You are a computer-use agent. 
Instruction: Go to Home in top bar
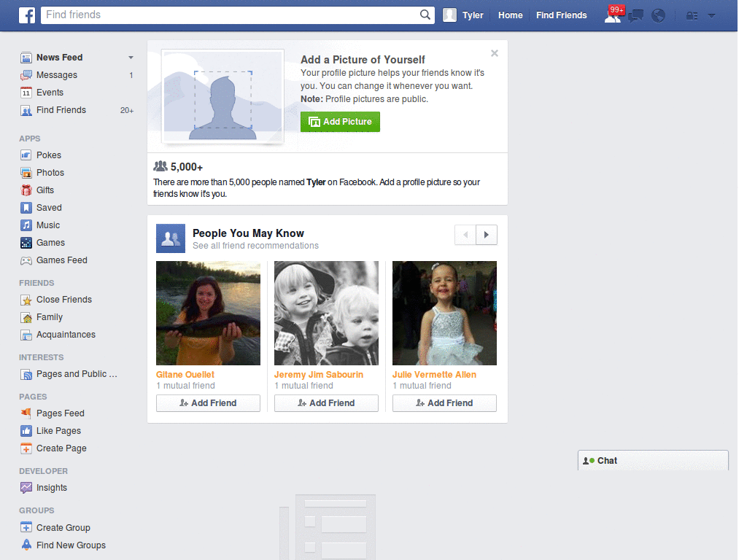[x=510, y=15]
